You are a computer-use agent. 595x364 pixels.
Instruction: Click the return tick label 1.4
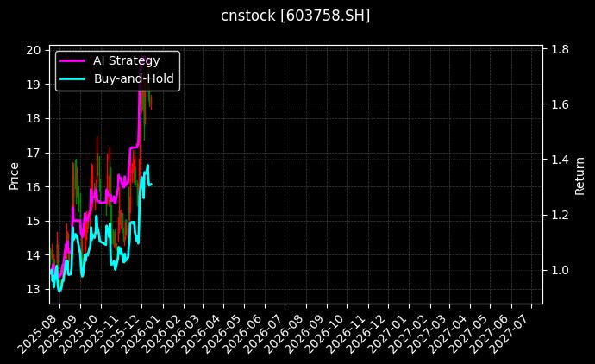560,160
